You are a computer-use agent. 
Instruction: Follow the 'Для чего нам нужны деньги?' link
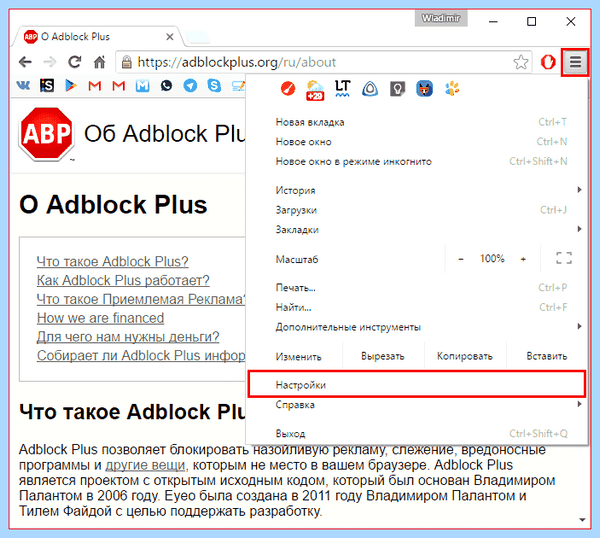tap(128, 337)
